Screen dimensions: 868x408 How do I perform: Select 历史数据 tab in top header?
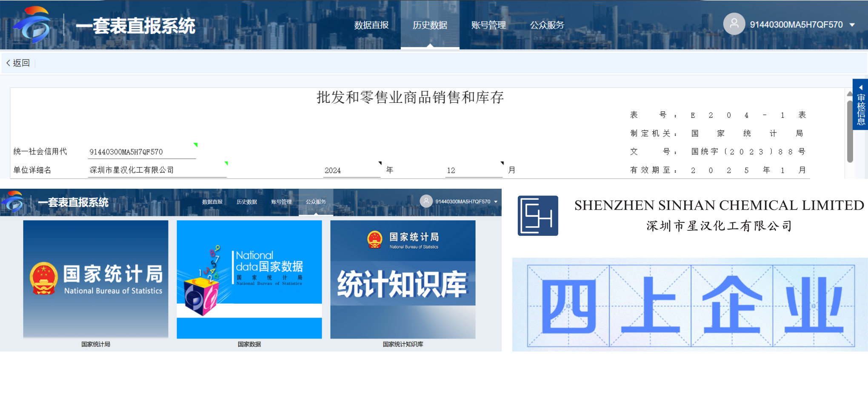[x=430, y=25]
